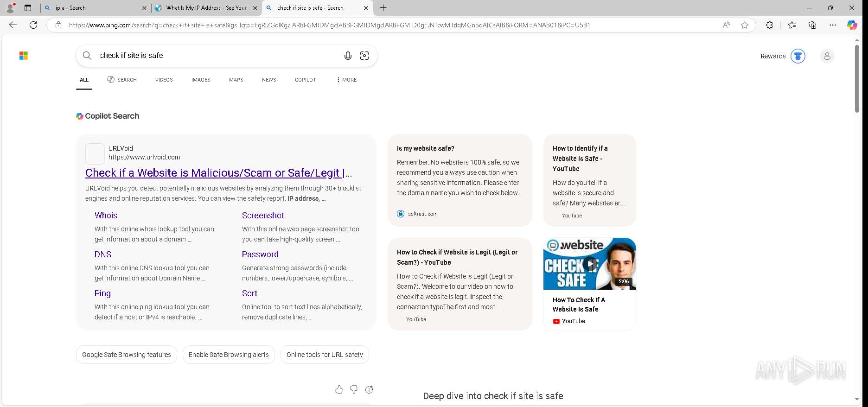Select the IMAGES tab

(x=201, y=80)
